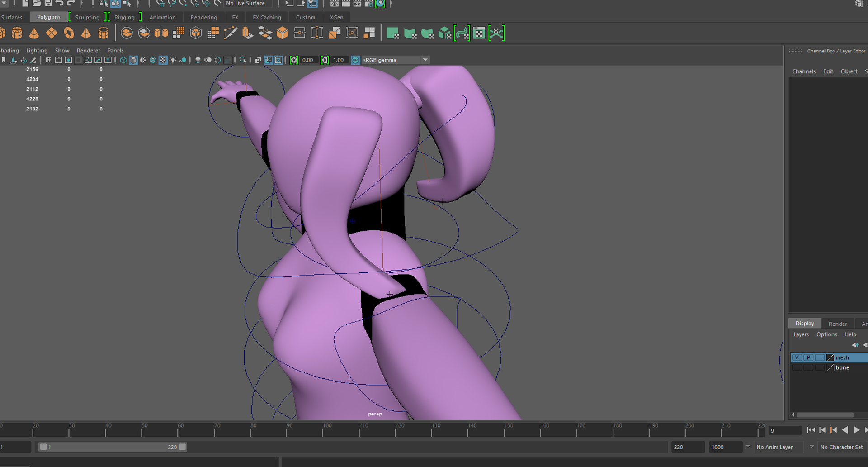Open the No Anim Layer dropdown
The image size is (868, 467).
click(x=778, y=447)
